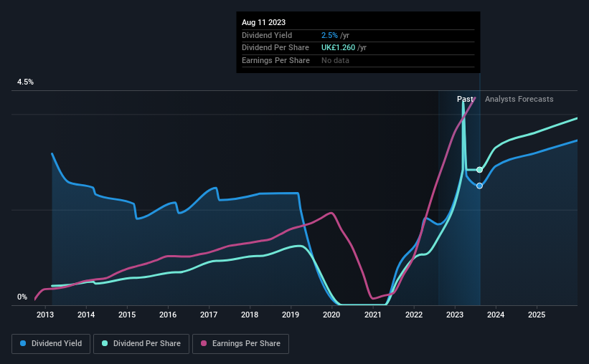Click the 2.5% dividend yield value in tooltip
The image size is (589, 364).
pyautogui.click(x=329, y=35)
